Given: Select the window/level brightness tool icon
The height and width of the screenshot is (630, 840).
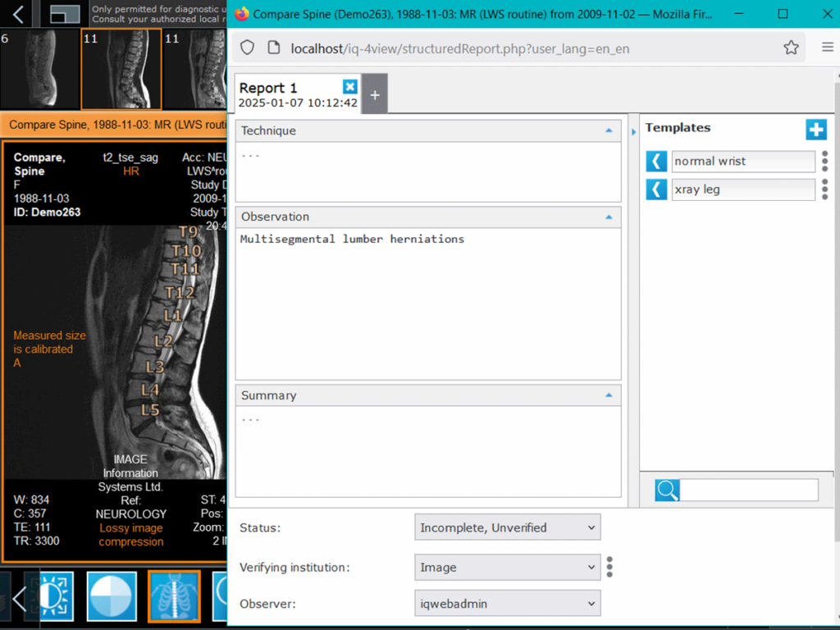Looking at the screenshot, I should pos(57,596).
